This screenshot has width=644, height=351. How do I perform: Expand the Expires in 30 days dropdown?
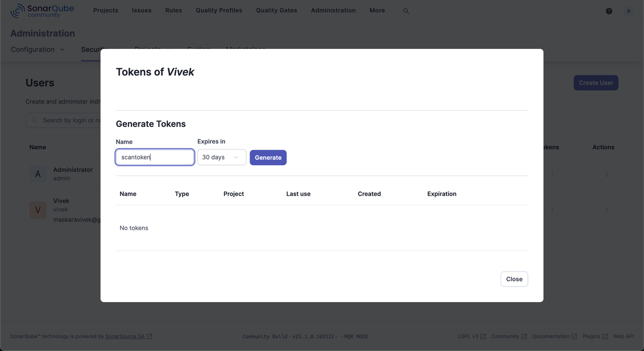point(221,157)
